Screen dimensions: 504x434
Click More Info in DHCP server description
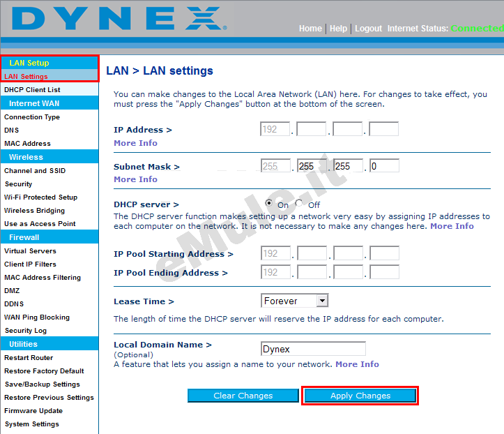tap(452, 226)
